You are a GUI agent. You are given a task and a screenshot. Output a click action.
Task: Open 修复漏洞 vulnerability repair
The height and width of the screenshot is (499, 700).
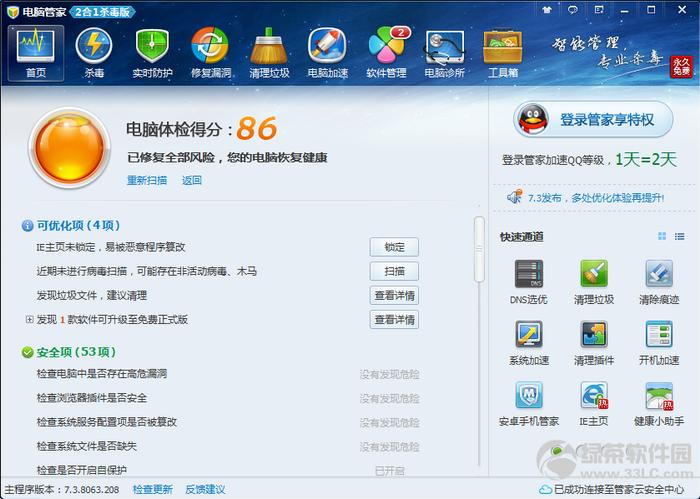click(211, 53)
